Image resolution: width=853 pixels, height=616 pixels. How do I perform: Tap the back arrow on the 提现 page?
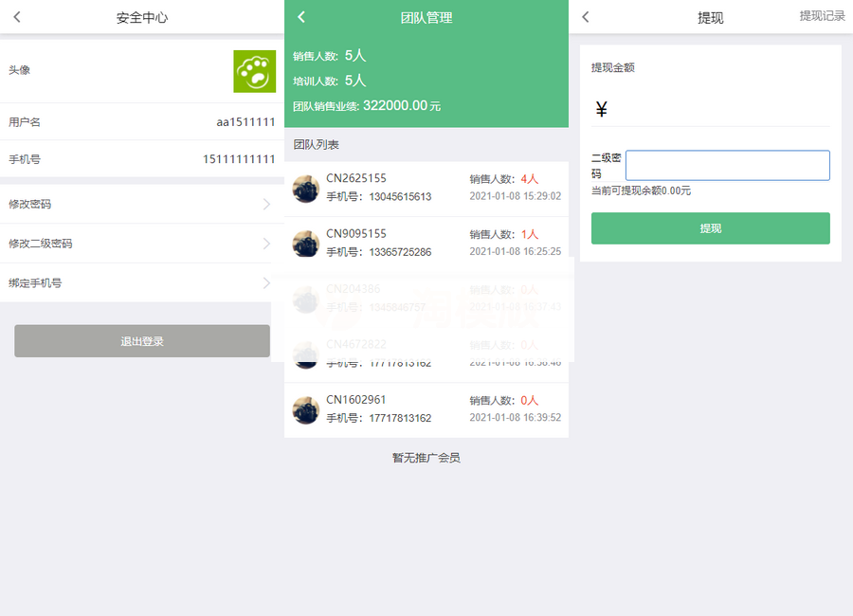[x=585, y=16]
